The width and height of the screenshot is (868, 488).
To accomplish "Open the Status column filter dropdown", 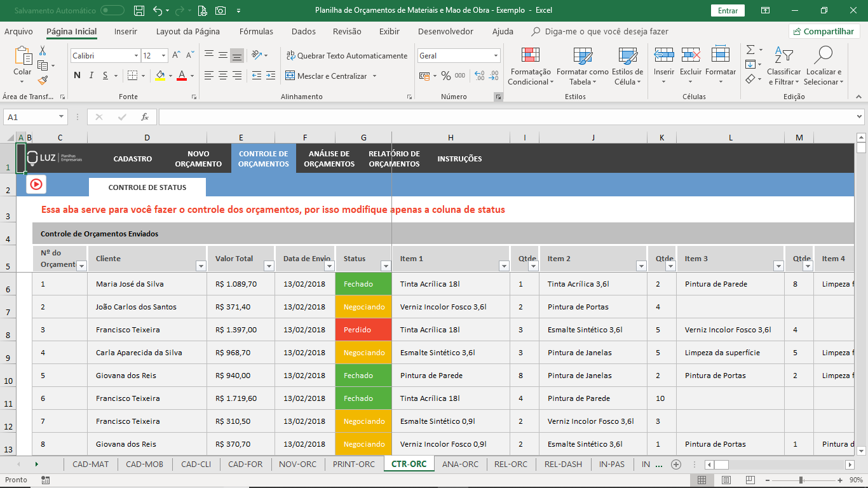I will pyautogui.click(x=385, y=266).
